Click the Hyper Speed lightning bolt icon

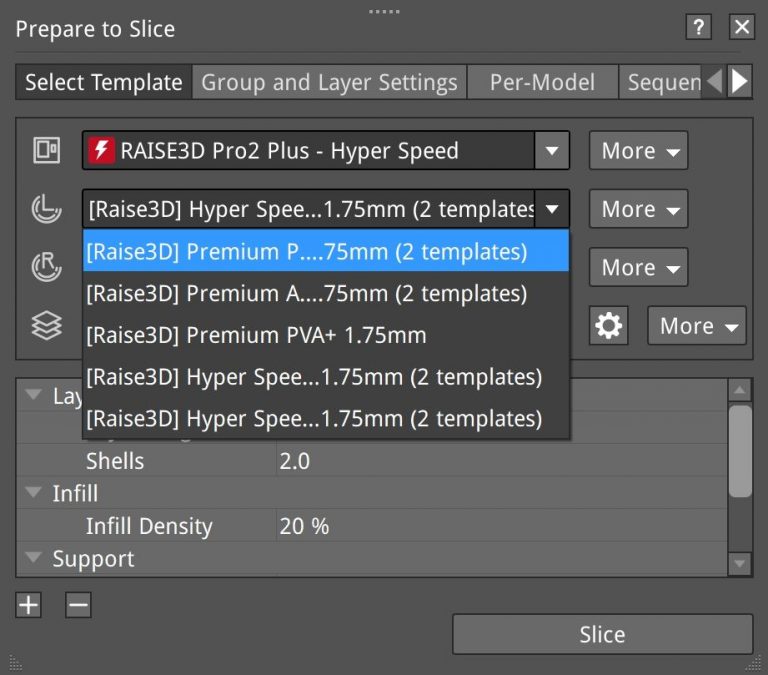tap(101, 150)
